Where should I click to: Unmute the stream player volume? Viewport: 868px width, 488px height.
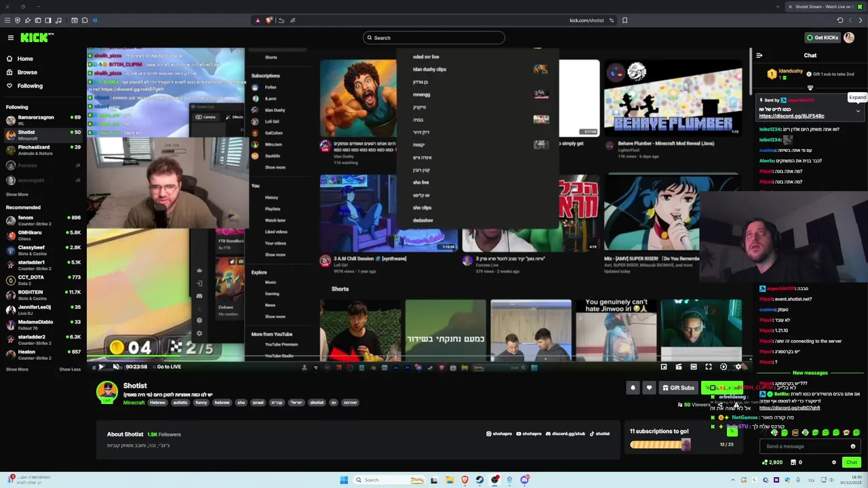(x=116, y=367)
